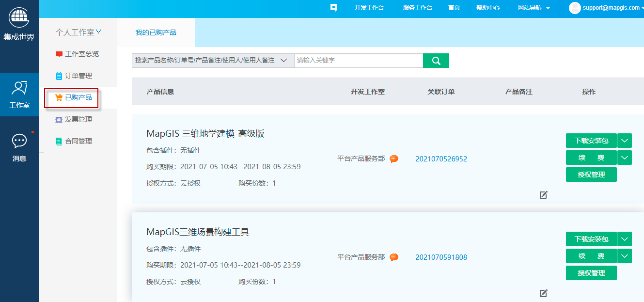Open chat with 平台产品服务部 for 三维地学建模
This screenshot has width=644, height=302.
(x=394, y=159)
